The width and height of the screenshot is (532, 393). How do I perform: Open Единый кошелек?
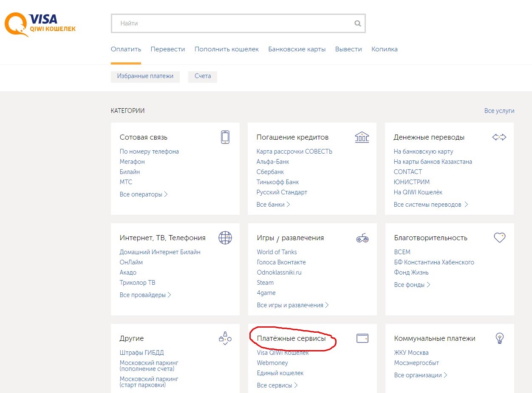[x=280, y=373]
